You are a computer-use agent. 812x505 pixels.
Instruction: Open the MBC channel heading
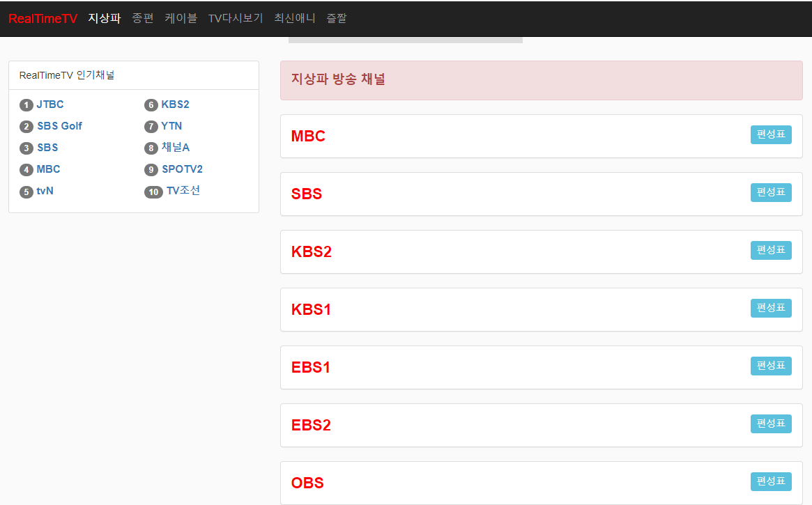coord(308,137)
